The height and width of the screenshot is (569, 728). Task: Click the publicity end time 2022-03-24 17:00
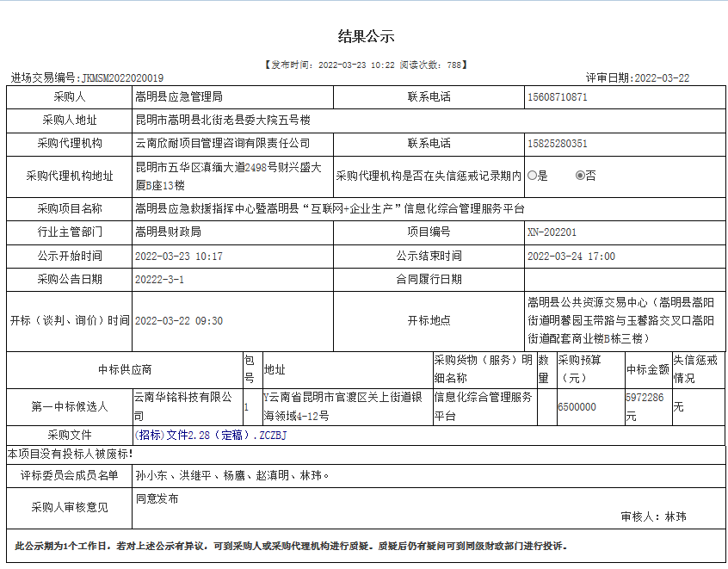point(571,257)
